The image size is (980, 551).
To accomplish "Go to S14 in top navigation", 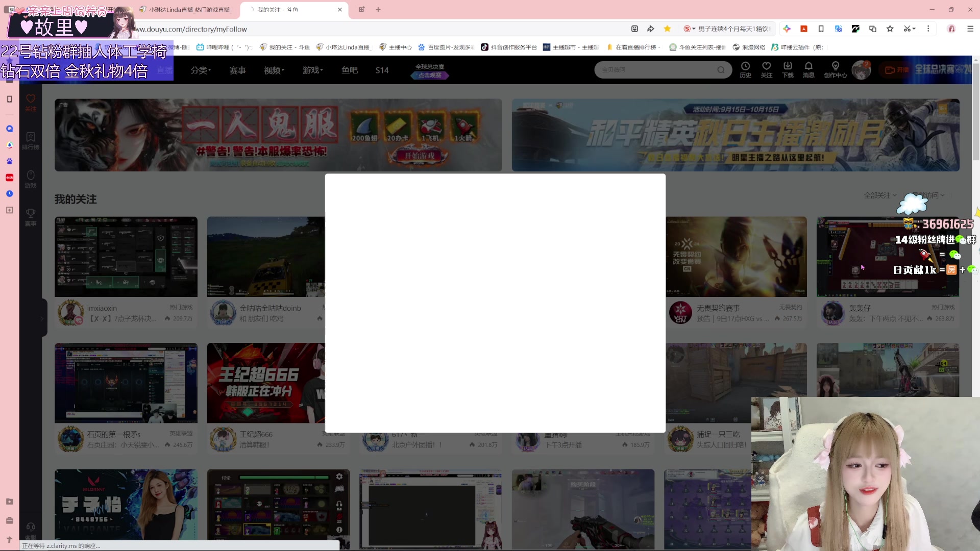I will click(x=382, y=70).
